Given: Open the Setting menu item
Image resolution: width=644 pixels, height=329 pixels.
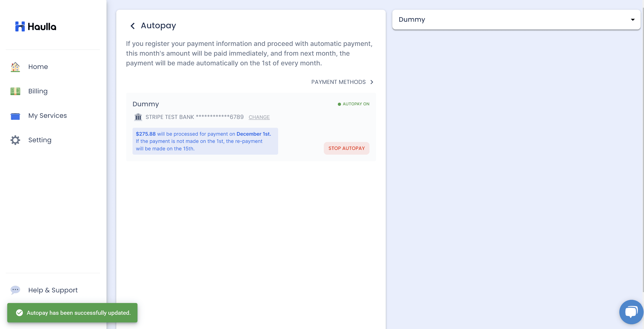Looking at the screenshot, I should (x=40, y=140).
